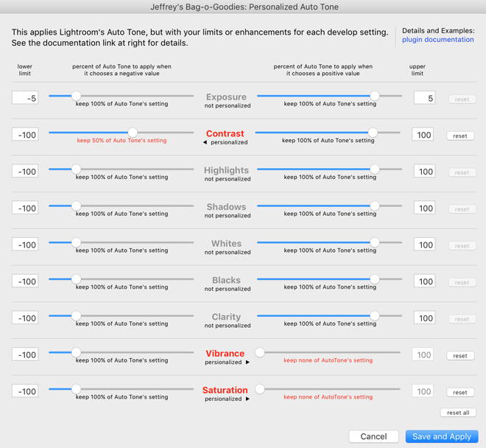Click the Clarity negative-value slider handle

click(x=76, y=316)
